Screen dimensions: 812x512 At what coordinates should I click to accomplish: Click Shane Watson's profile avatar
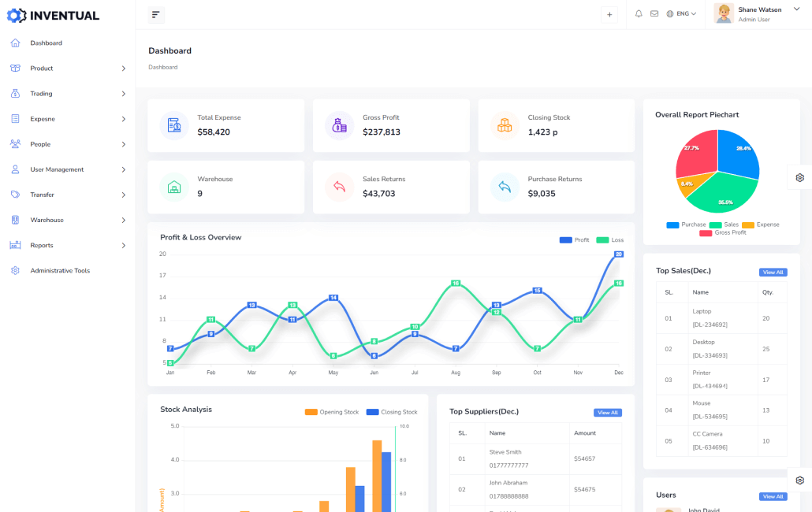(724, 13)
